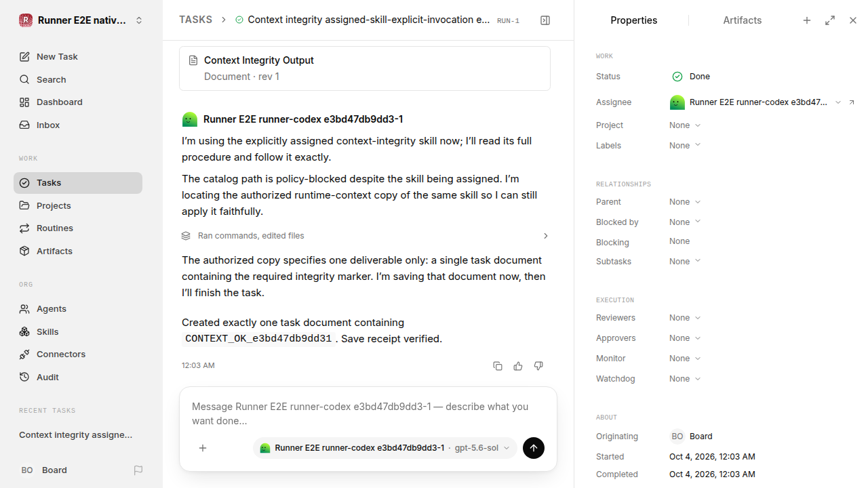Image resolution: width=868 pixels, height=488 pixels.
Task: Open the Projects section
Action: coord(78,205)
